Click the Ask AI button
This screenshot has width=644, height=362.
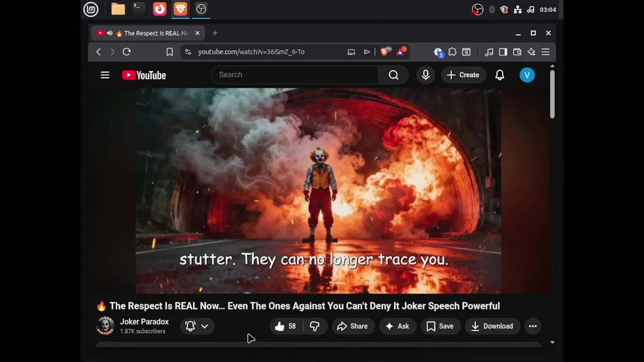click(397, 326)
